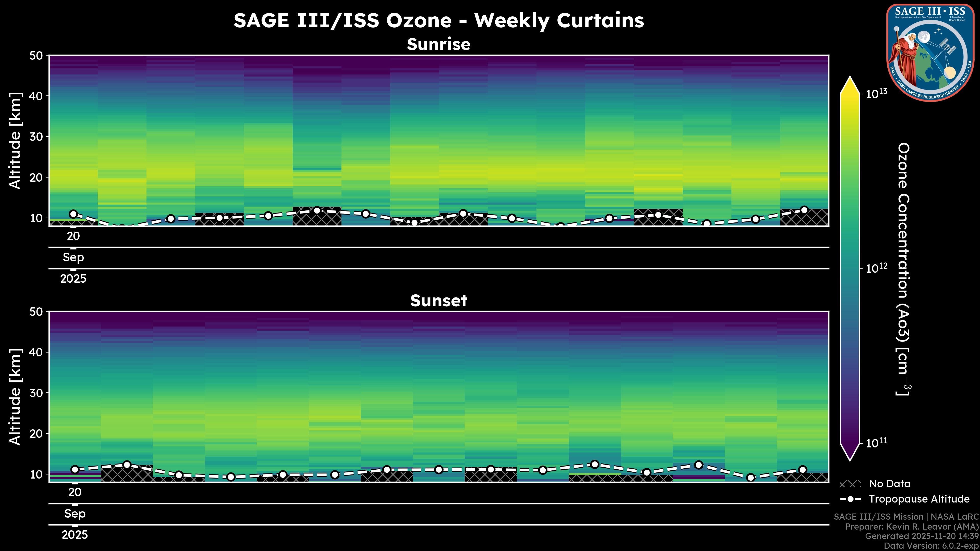Click the Sunrise 20 date tick label

pos(73,236)
